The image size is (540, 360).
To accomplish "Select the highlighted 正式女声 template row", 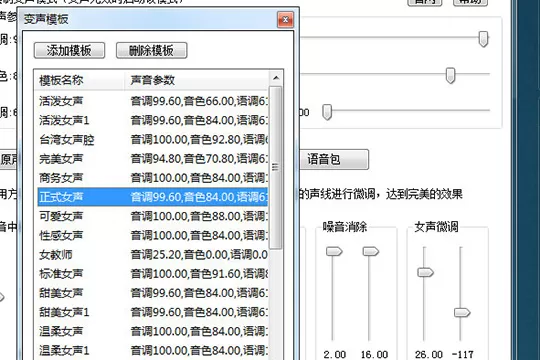I will (153, 197).
